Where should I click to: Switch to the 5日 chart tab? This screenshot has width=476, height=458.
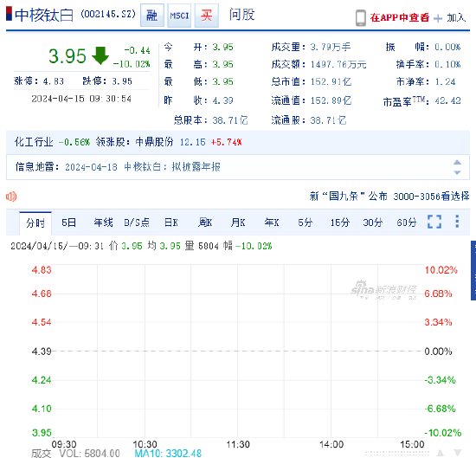click(68, 223)
